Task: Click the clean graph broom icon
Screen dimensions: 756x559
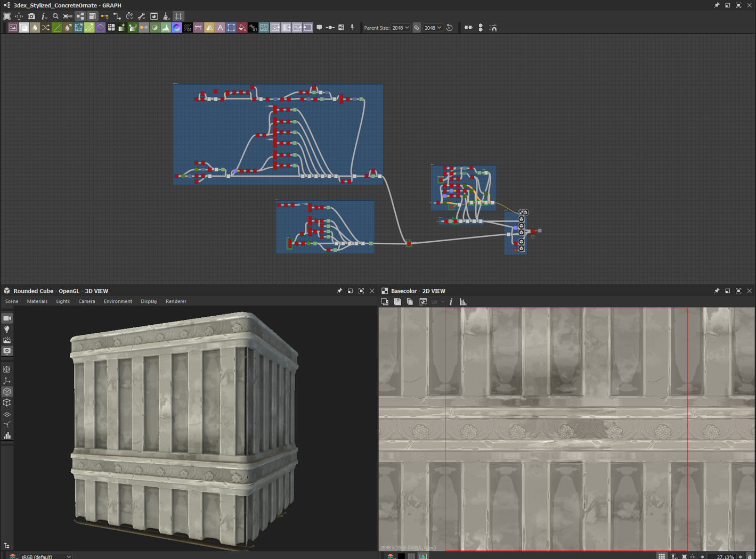Action: (166, 17)
